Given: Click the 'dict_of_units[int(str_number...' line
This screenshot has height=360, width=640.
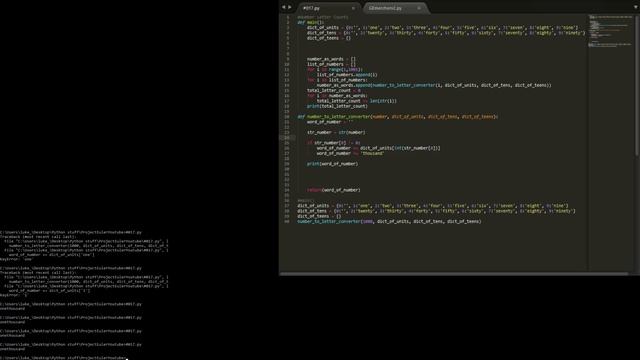Looking at the screenshot, I should point(378,148).
